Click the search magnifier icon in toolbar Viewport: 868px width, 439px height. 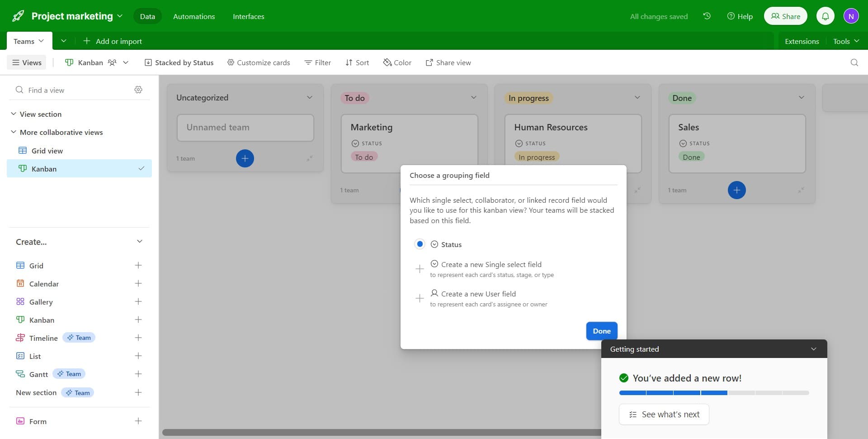(x=854, y=62)
